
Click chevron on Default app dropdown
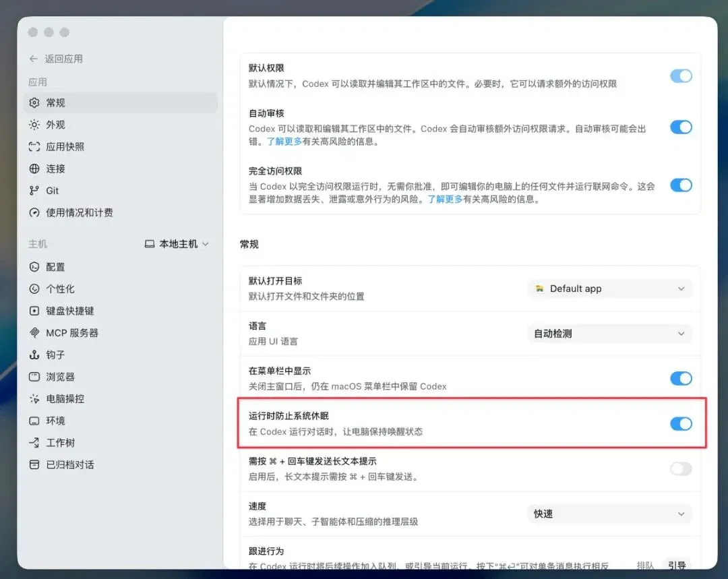681,288
